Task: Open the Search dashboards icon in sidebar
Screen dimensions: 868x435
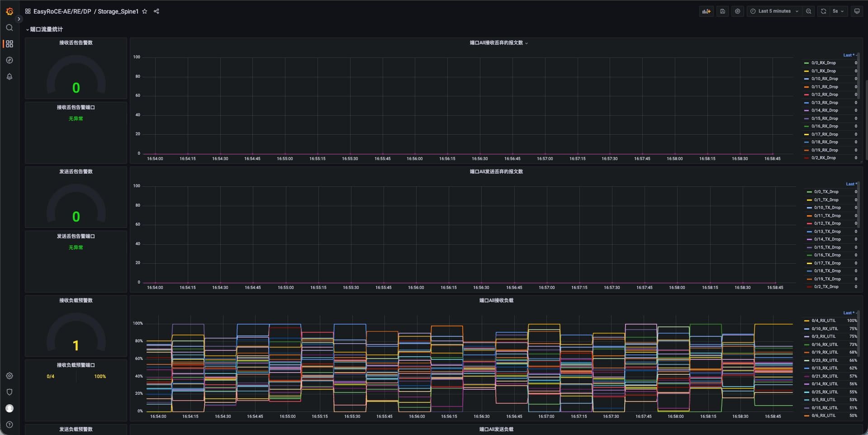Action: coord(9,28)
